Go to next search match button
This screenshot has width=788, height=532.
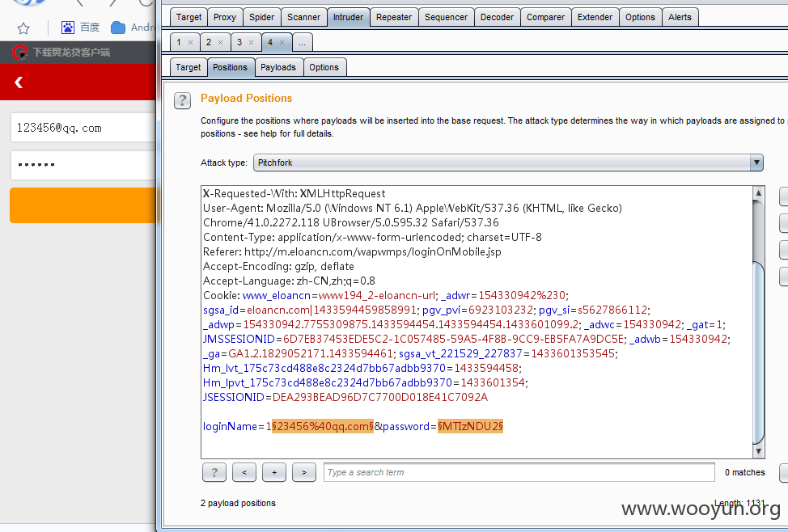coord(304,472)
